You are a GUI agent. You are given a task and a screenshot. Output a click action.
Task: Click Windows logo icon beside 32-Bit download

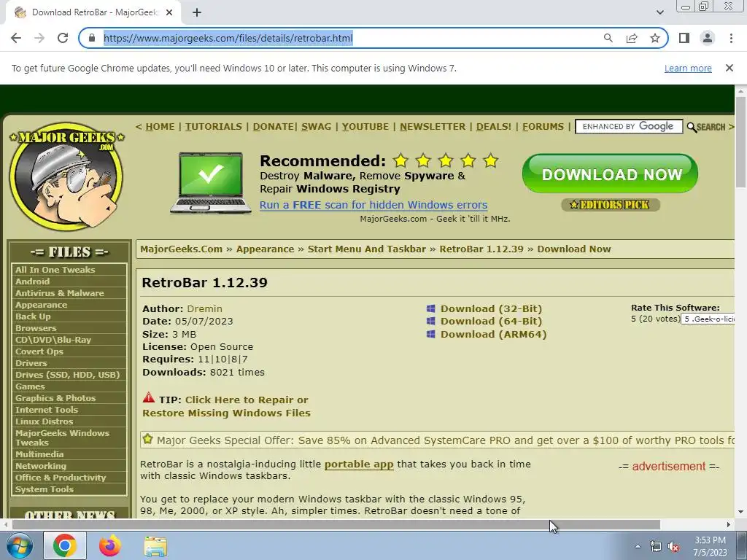[430, 308]
